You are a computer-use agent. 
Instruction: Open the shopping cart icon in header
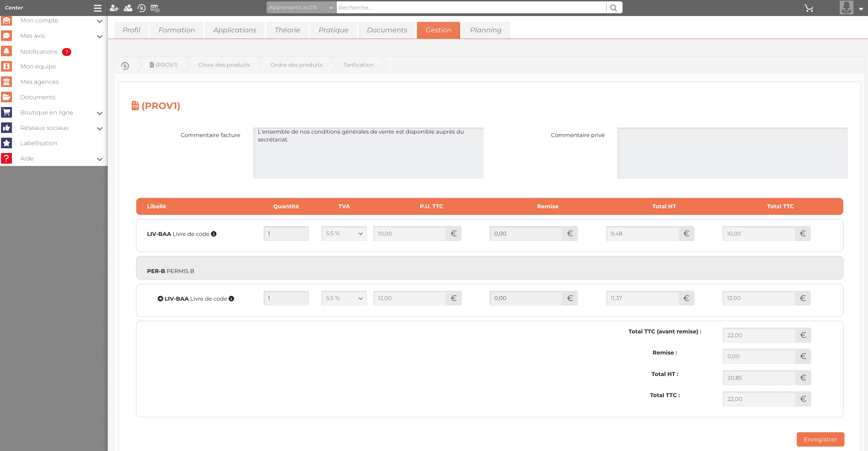tap(809, 8)
